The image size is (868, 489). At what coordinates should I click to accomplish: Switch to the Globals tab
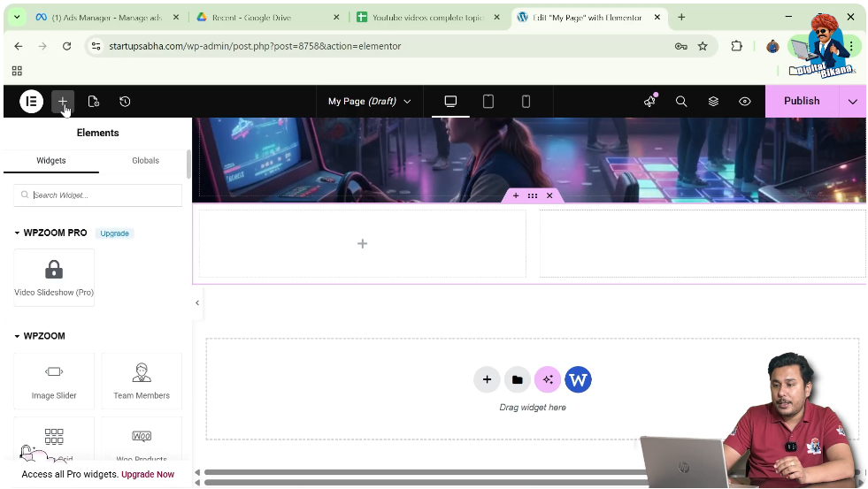coord(145,161)
